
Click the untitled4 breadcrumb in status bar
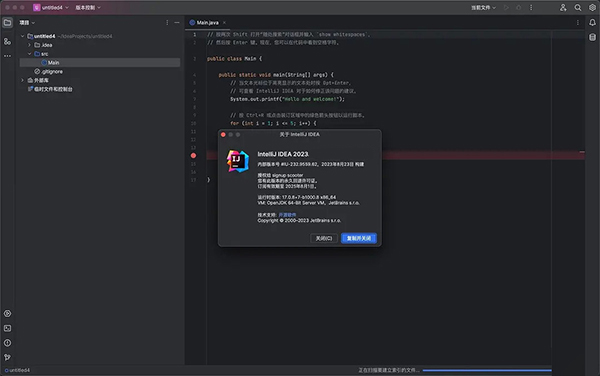click(17, 370)
